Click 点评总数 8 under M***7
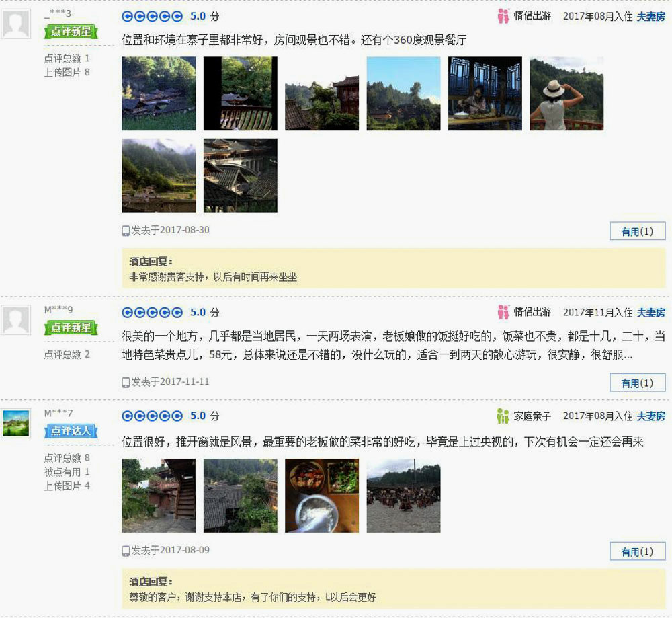This screenshot has width=672, height=618. [x=67, y=457]
